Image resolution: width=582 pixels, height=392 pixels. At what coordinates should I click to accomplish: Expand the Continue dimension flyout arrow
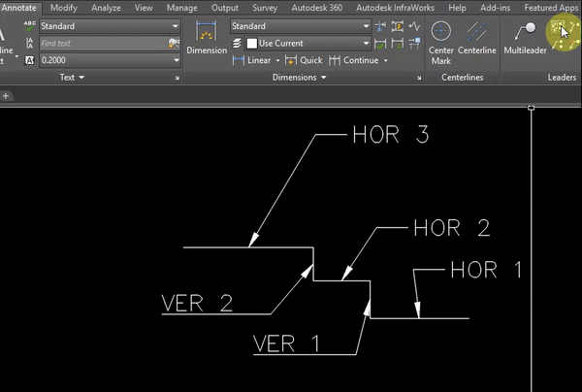pos(386,60)
